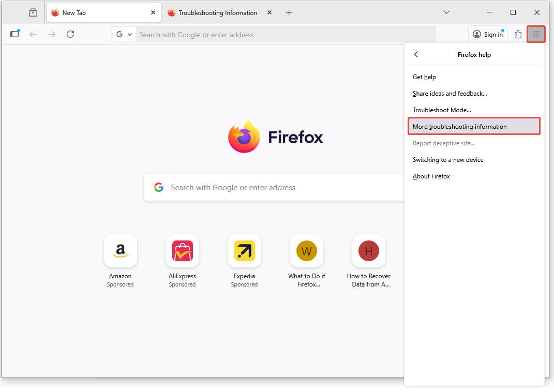Open the AliExpress sponsored shortcut
Image resolution: width=554 pixels, height=392 pixels.
pyautogui.click(x=182, y=251)
